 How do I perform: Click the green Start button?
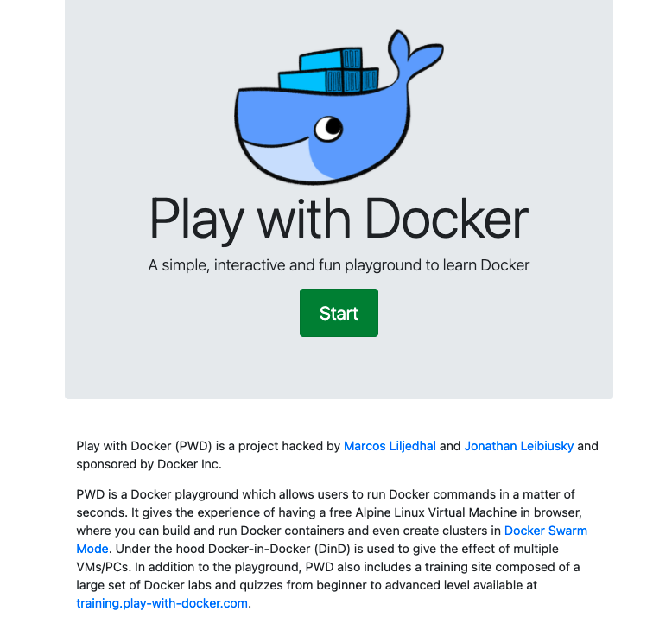[339, 313]
